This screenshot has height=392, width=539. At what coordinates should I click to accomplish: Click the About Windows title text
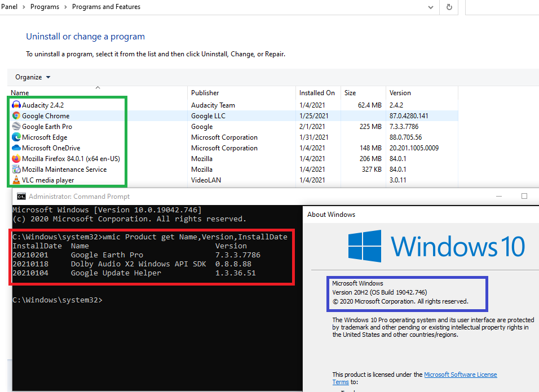point(331,215)
